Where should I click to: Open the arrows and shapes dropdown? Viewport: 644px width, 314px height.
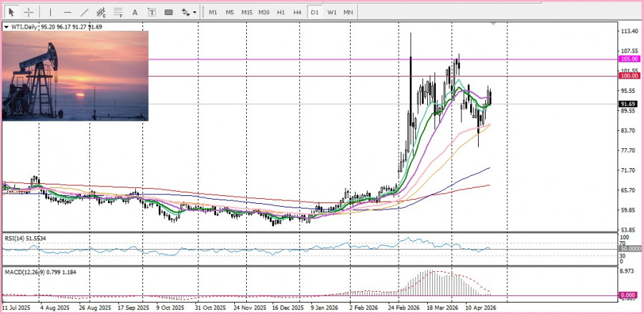[x=189, y=12]
